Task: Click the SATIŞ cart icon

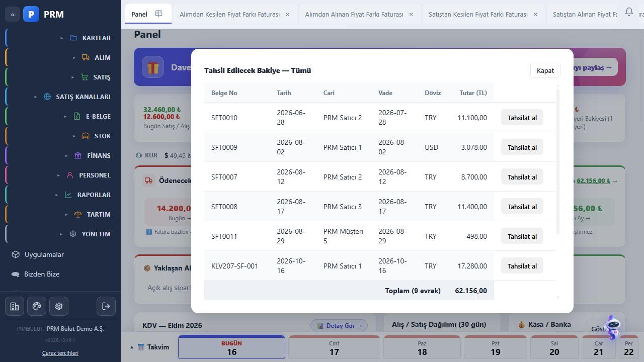Action: (85, 77)
